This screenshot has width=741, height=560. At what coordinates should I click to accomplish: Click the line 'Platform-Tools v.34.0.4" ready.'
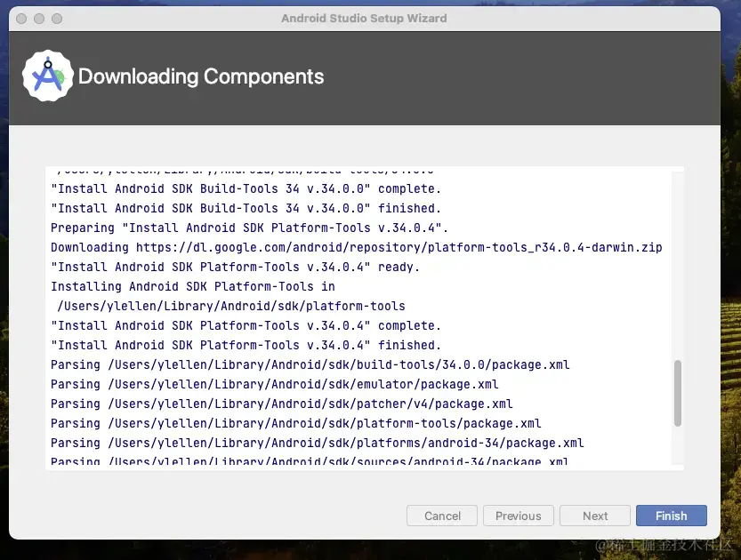click(x=236, y=268)
